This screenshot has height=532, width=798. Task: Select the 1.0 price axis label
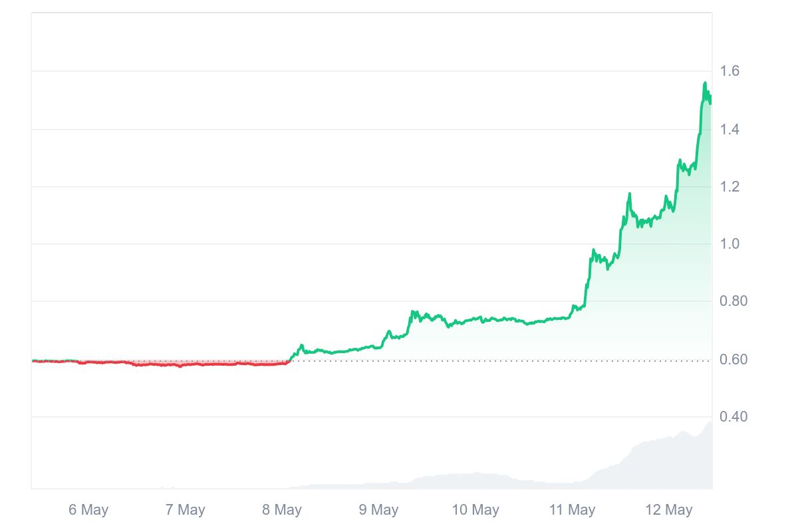point(730,244)
